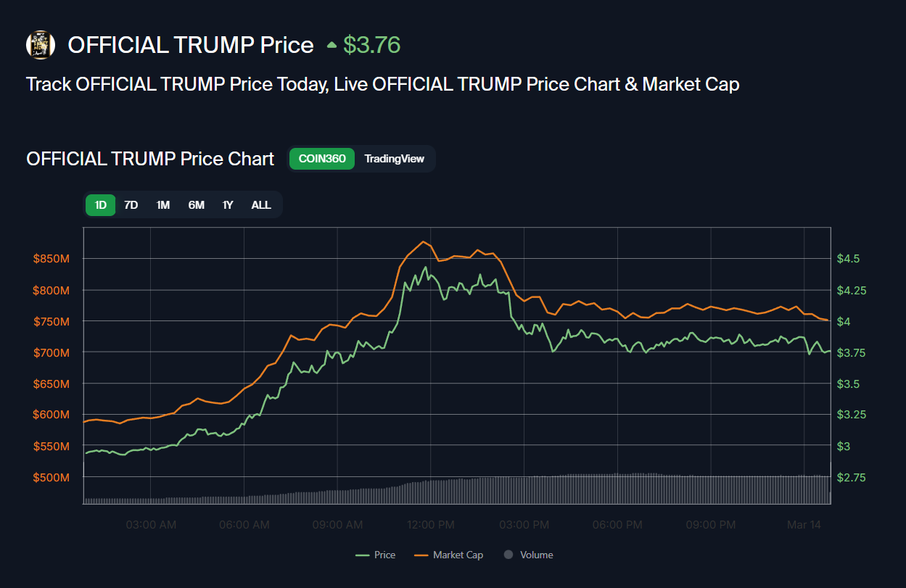Switch to the TradingView chart
The height and width of the screenshot is (588, 906).
(394, 159)
